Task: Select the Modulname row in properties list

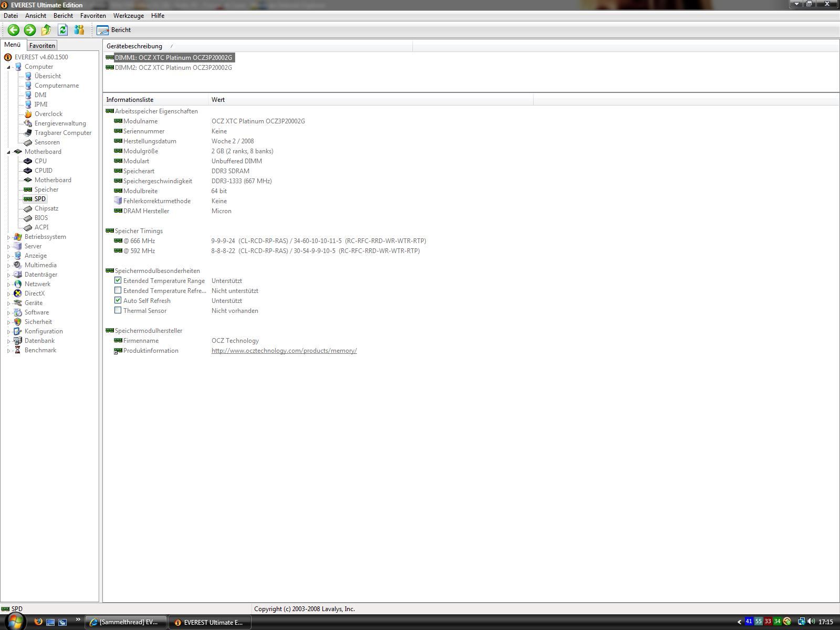Action: pyautogui.click(x=210, y=121)
